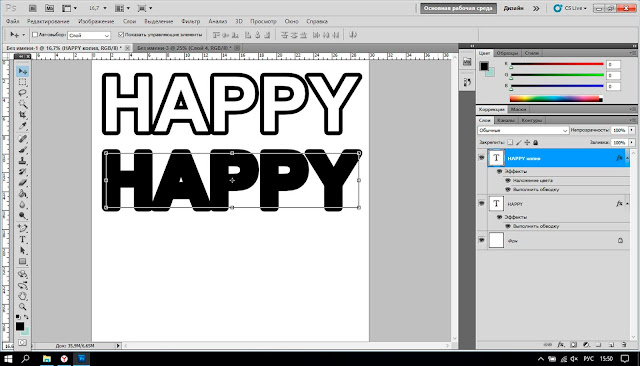Select the Hand tool
Image resolution: width=640 pixels, height=366 pixels.
click(22, 296)
